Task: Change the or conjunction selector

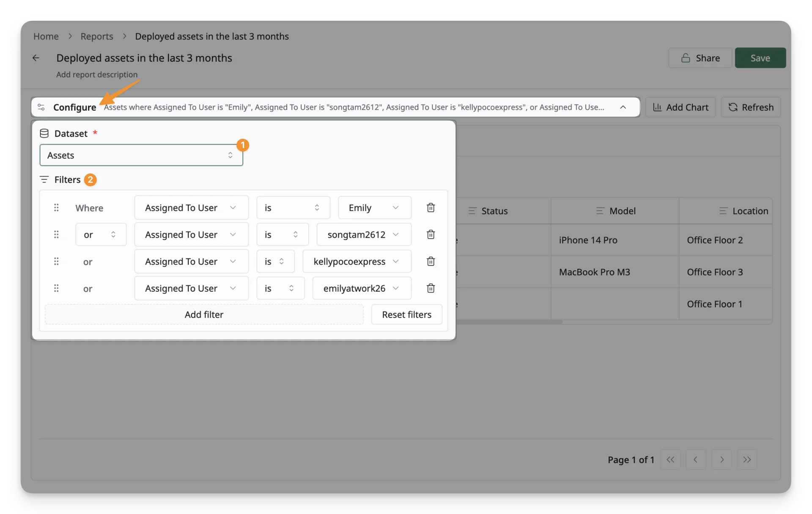Action: click(101, 234)
